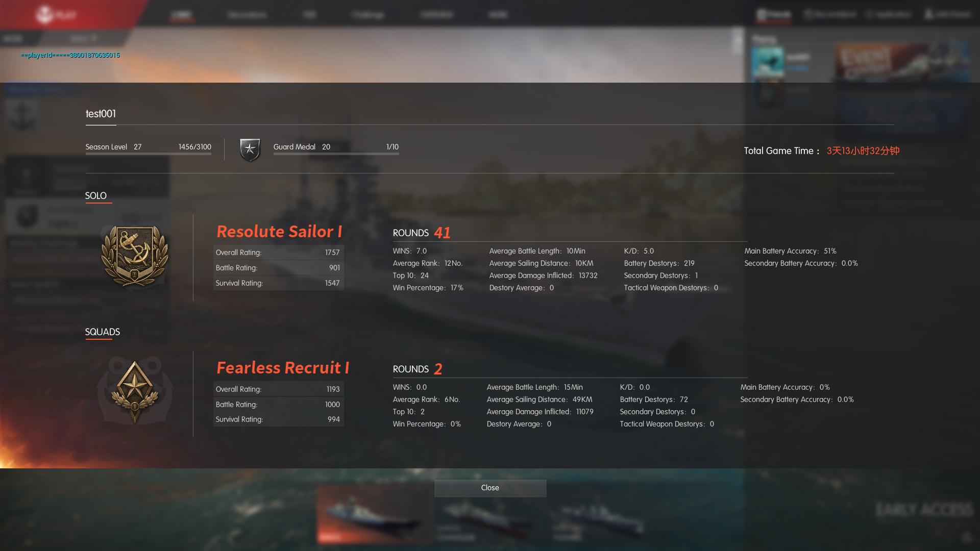Screen dimensions: 980x551
Task: Click SOLO Average Rank 12No. stat
Action: (428, 263)
